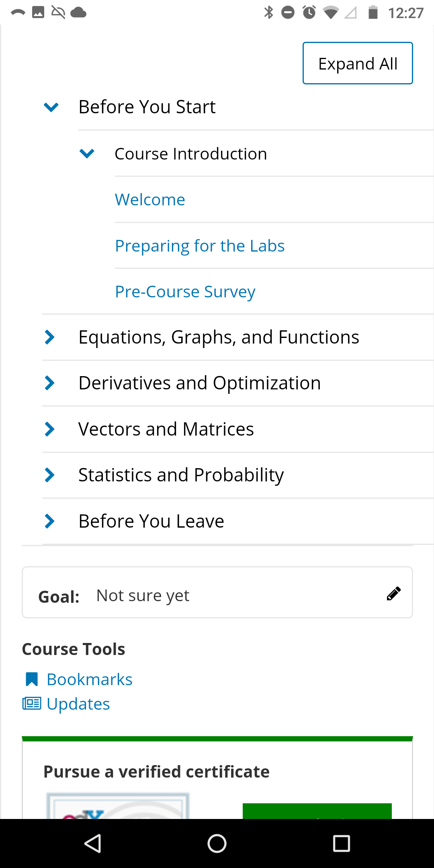434x868 pixels.
Task: Click the pencil icon to edit goal
Action: coord(393,594)
